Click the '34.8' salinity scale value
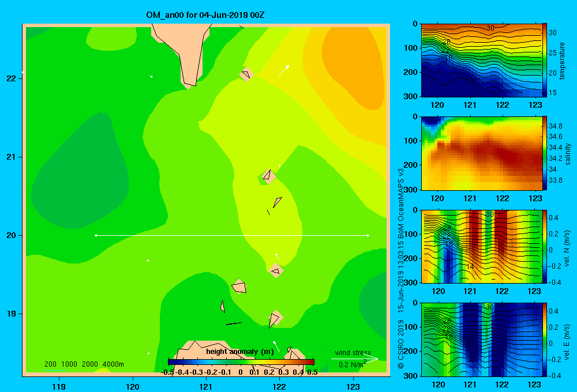Viewport: 577px width, 392px height. click(x=555, y=126)
